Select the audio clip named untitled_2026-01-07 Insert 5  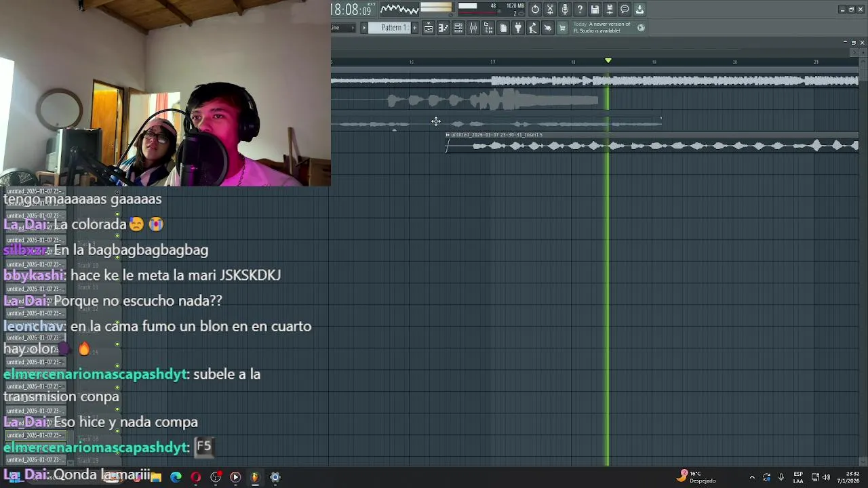click(652, 142)
